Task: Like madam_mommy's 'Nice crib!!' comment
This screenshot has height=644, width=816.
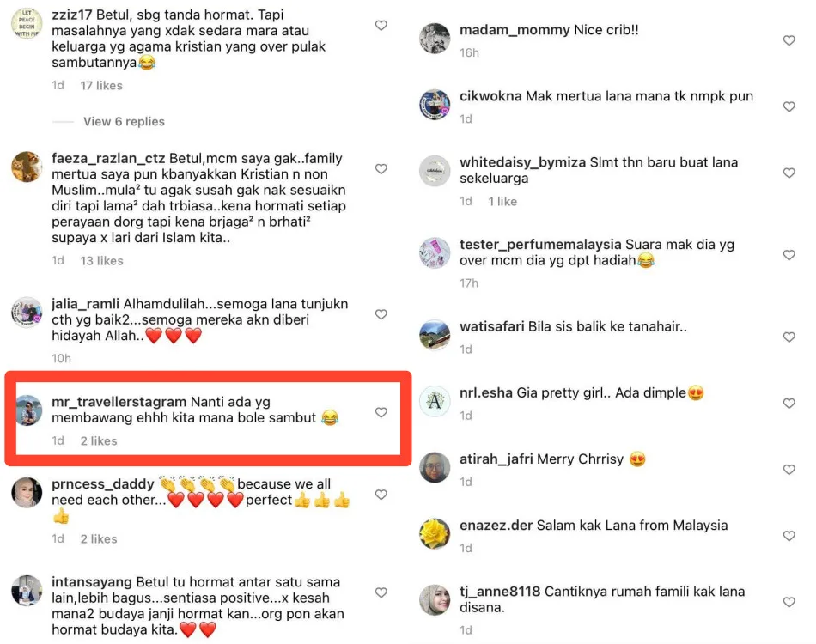Action: pos(789,40)
